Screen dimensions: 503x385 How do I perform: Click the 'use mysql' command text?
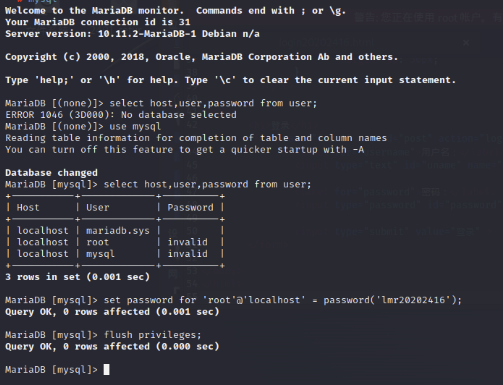(x=135, y=126)
